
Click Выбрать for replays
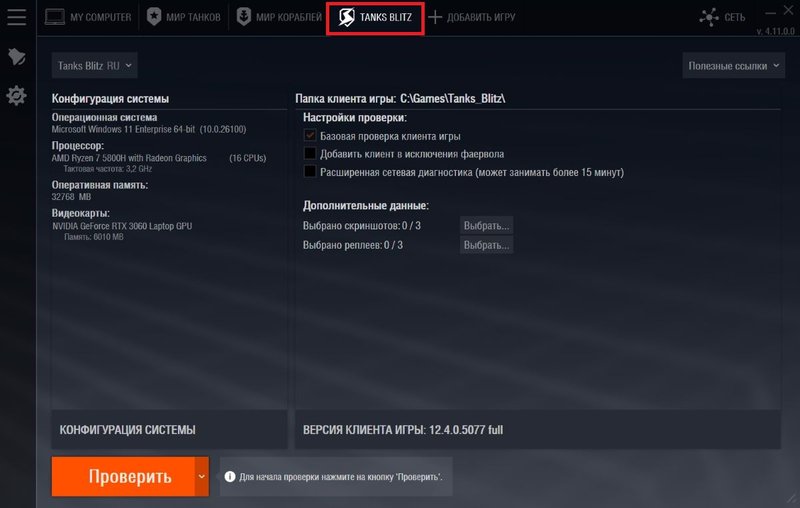point(487,245)
